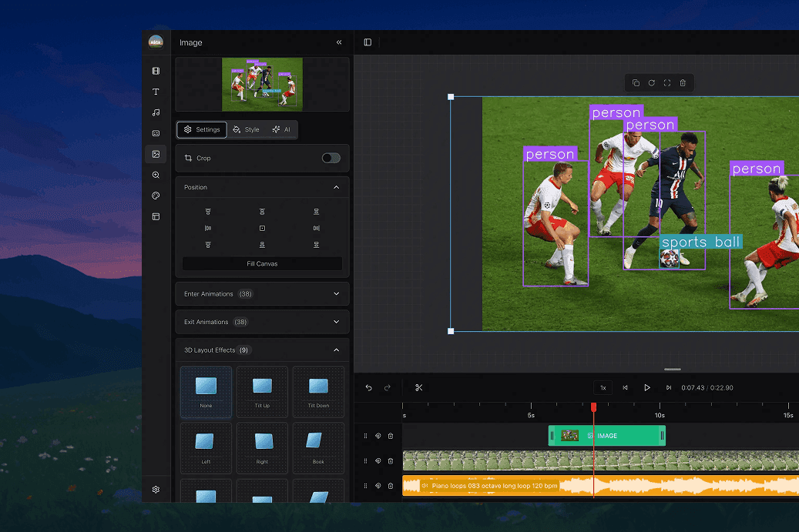Toggle the side panel layout icon
Screen dimensions: 799x532
click(x=368, y=42)
